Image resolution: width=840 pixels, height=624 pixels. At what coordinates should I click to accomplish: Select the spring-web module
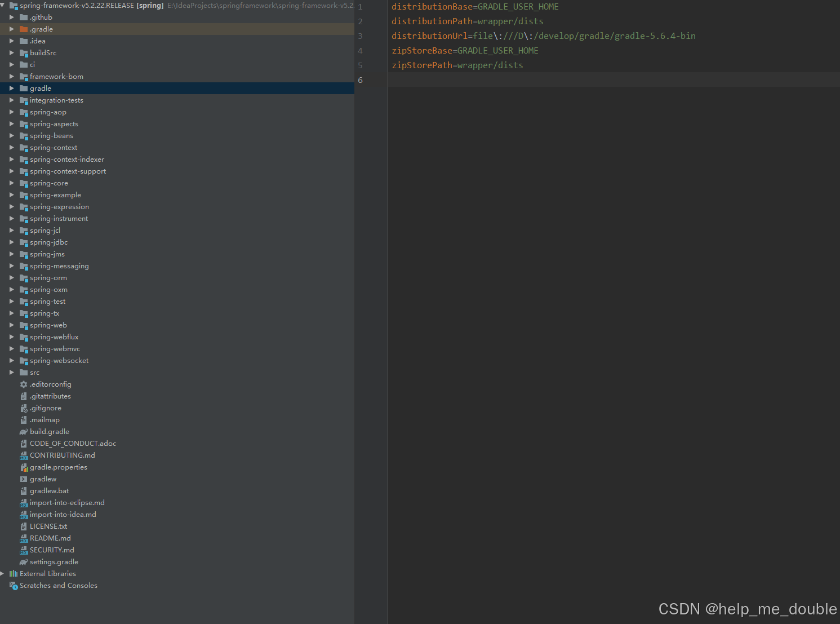48,325
